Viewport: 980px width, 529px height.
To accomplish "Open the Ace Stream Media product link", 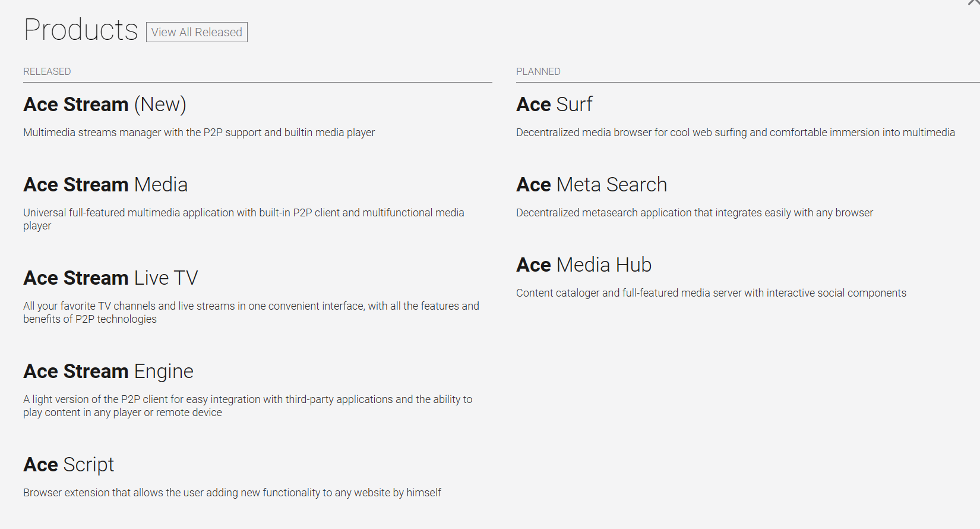I will click(105, 185).
